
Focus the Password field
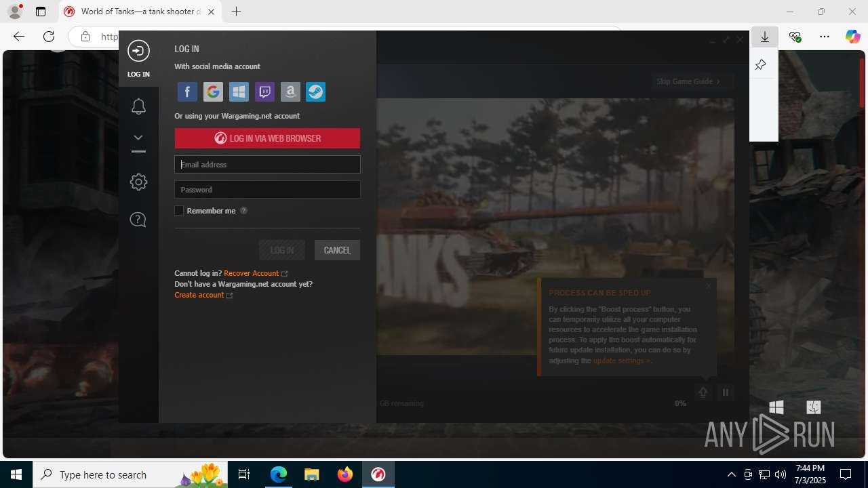click(x=267, y=190)
